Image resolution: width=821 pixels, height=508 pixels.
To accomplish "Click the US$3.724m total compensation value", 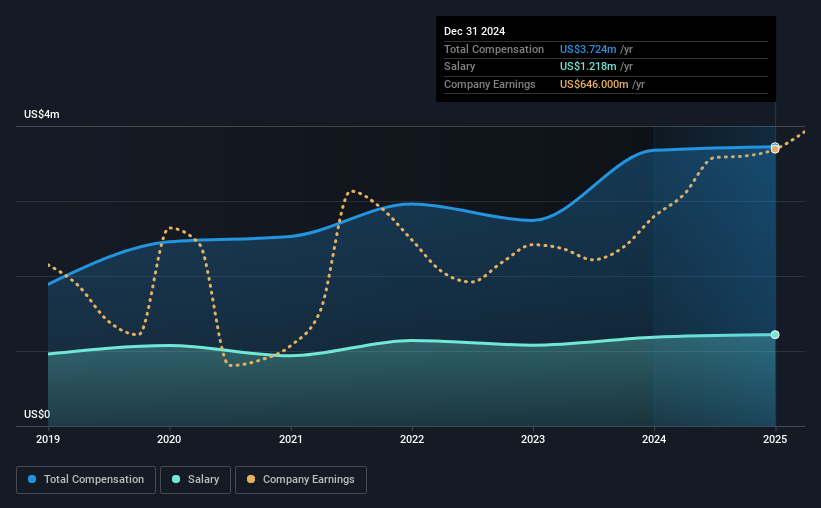I will tap(588, 49).
